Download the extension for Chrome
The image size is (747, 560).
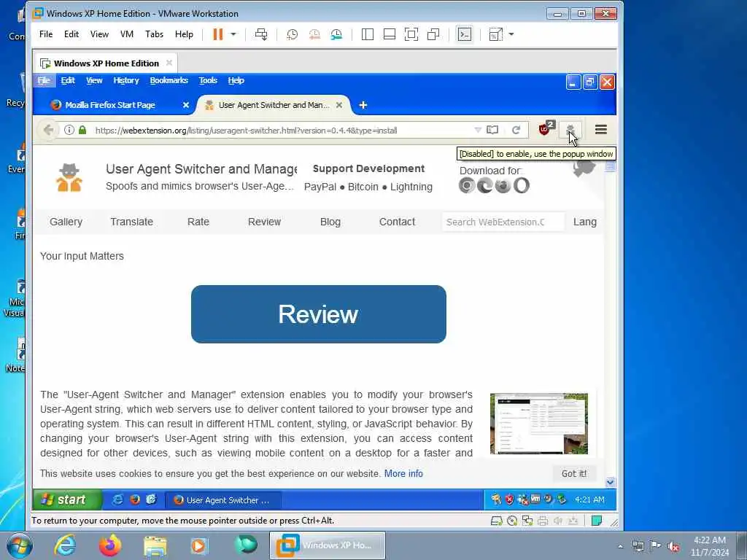[468, 185]
